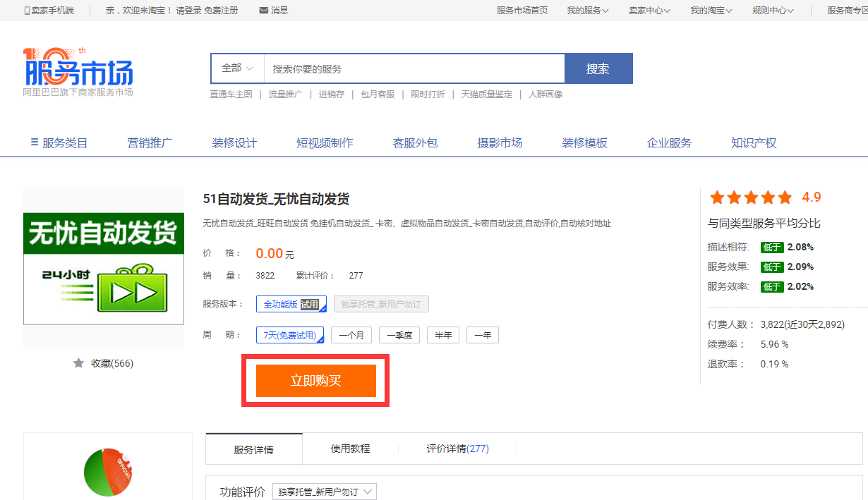Click the 累计评价 count 277
Screen dimensions: 868x500
356,276
